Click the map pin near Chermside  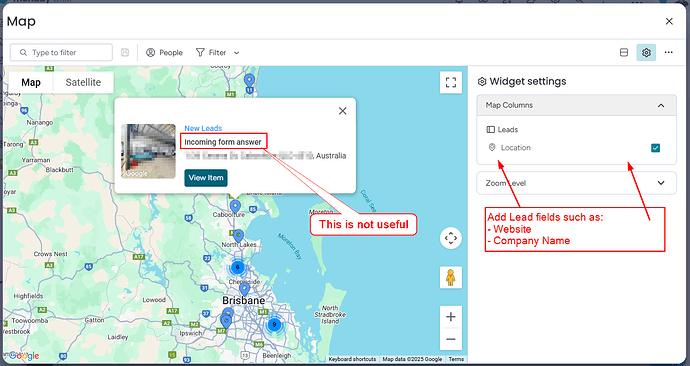pos(244,289)
